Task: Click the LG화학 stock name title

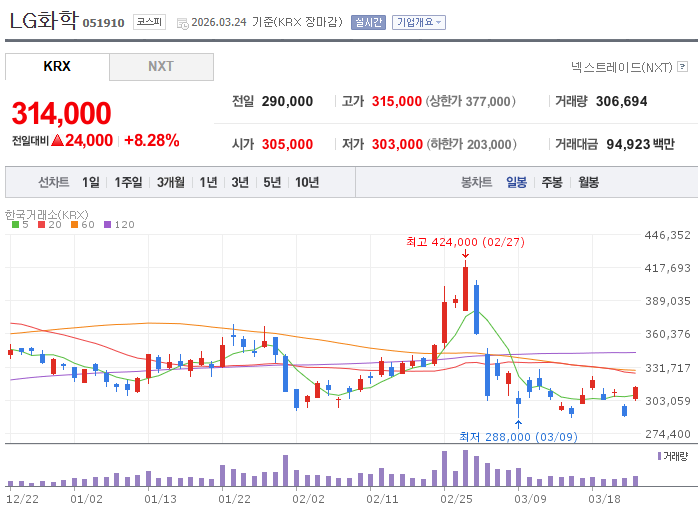Action: (44, 20)
